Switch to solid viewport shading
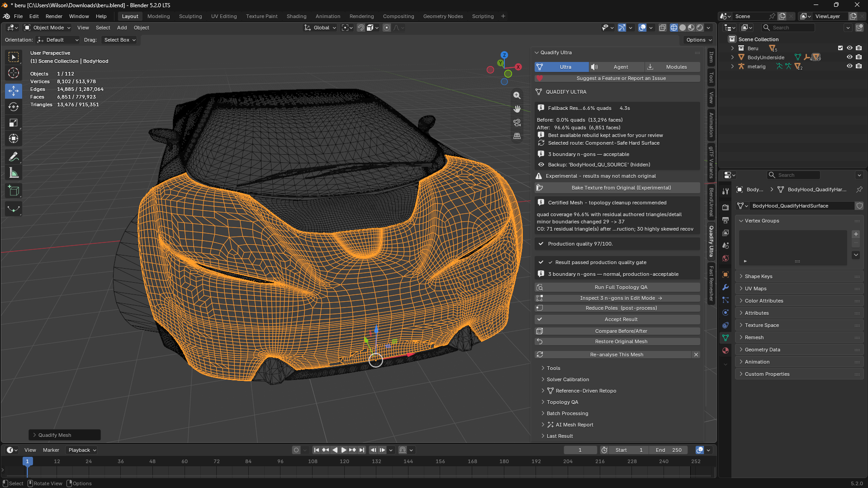This screenshot has height=488, width=868. (x=683, y=28)
